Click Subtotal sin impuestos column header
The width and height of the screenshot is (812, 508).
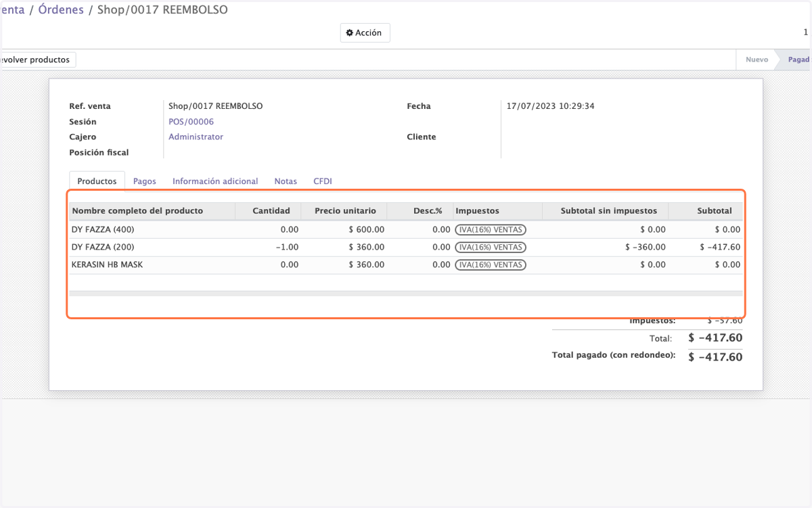pos(605,210)
